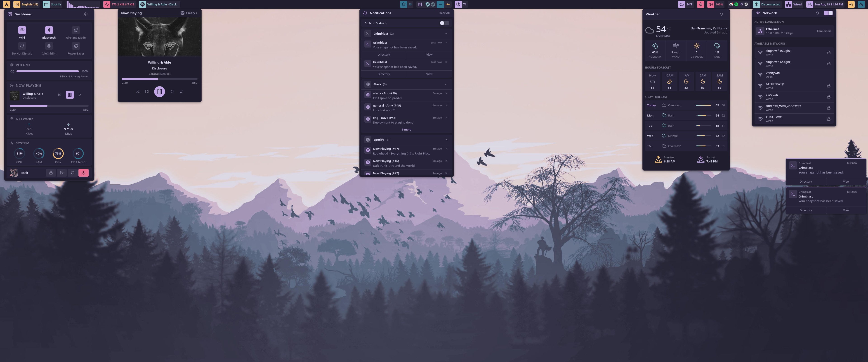Click the shuffle icon in Now Playing

coord(138,91)
